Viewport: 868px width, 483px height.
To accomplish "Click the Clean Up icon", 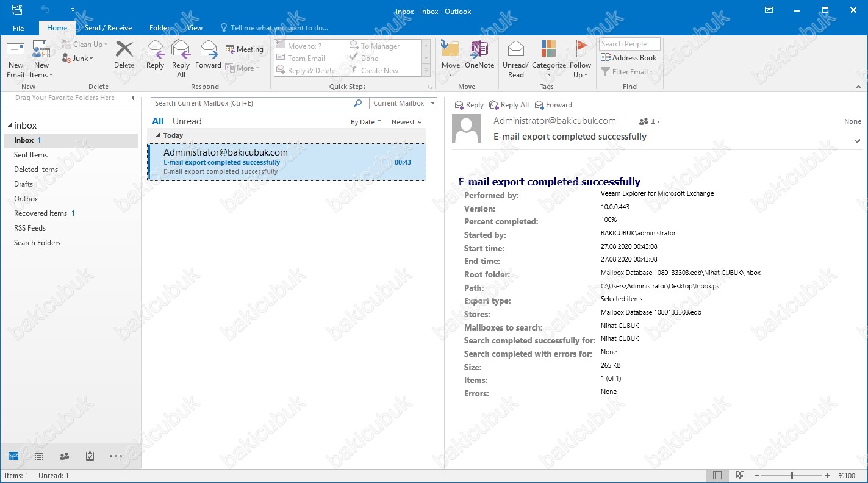I will pyautogui.click(x=66, y=45).
